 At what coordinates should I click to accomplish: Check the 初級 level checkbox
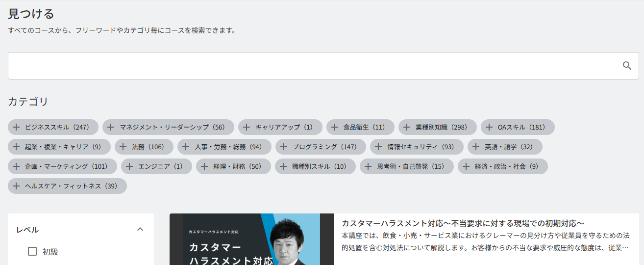32,251
